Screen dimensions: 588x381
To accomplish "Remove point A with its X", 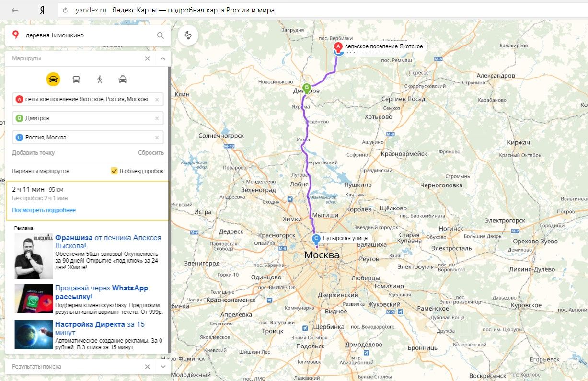I will tap(157, 99).
